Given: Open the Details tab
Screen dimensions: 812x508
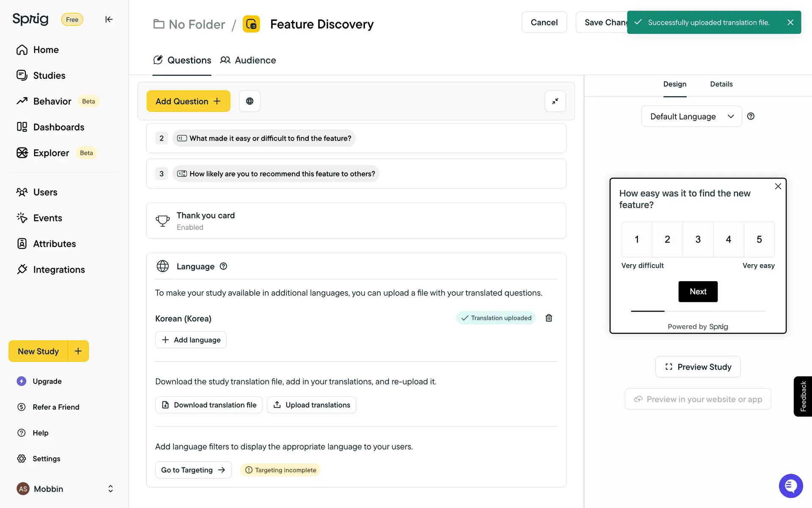Looking at the screenshot, I should pyautogui.click(x=721, y=84).
